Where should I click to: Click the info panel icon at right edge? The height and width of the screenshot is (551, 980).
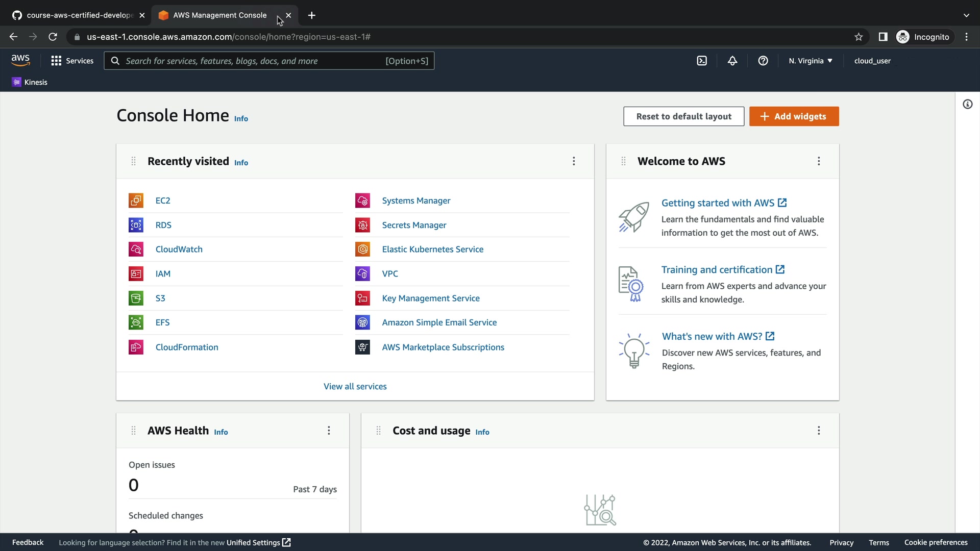tap(967, 104)
